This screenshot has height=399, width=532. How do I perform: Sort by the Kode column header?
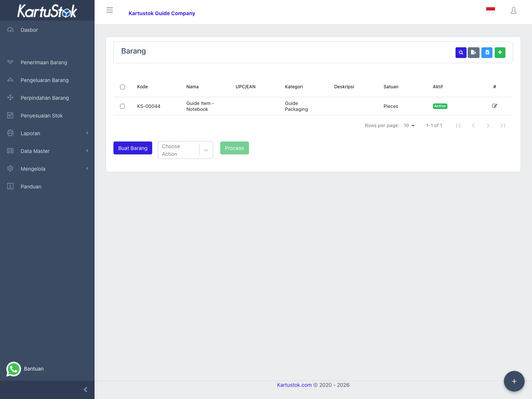[142, 87]
